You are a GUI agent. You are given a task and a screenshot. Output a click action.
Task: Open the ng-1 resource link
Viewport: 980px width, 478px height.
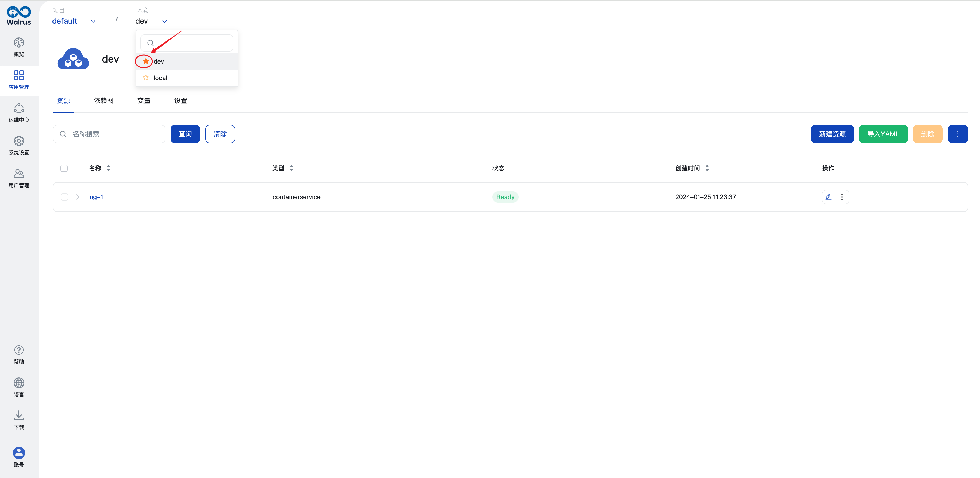tap(96, 197)
